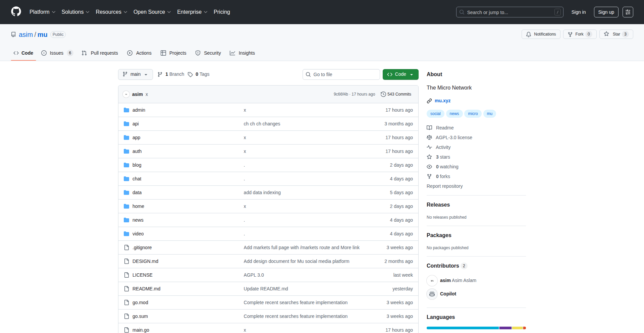The image size is (644, 333).
Task: Click the Go to file input field
Action: coord(341,74)
